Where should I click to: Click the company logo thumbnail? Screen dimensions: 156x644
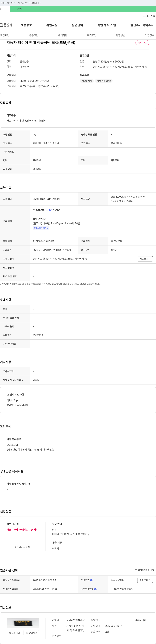(23, 623)
